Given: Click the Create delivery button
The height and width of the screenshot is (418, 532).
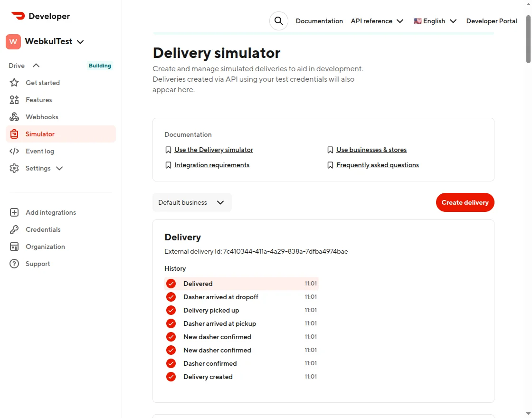Looking at the screenshot, I should tap(465, 202).
